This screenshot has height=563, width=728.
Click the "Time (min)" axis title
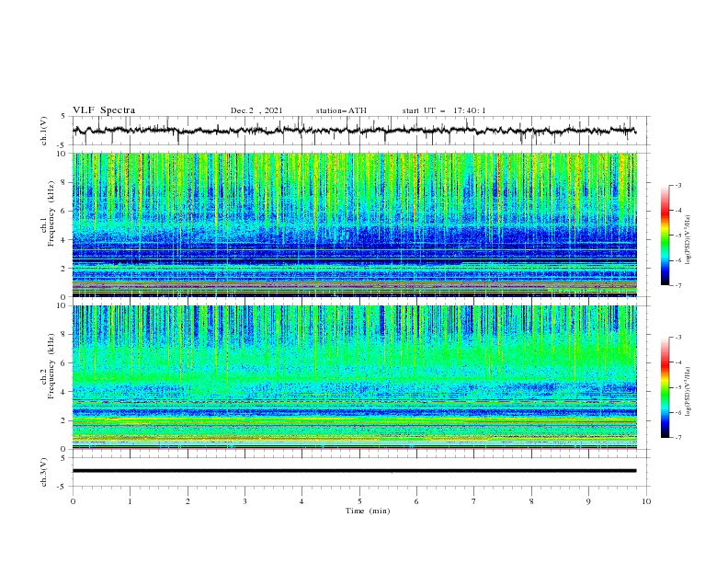pyautogui.click(x=368, y=511)
